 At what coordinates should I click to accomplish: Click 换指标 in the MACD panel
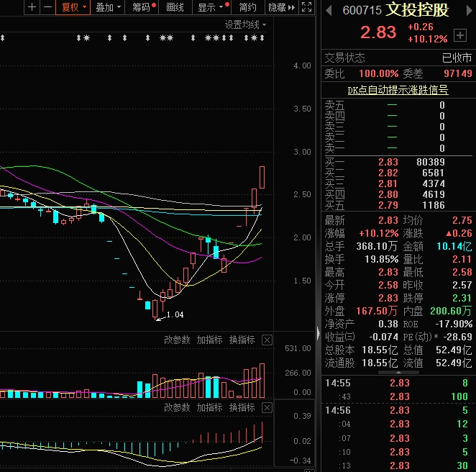(x=242, y=407)
